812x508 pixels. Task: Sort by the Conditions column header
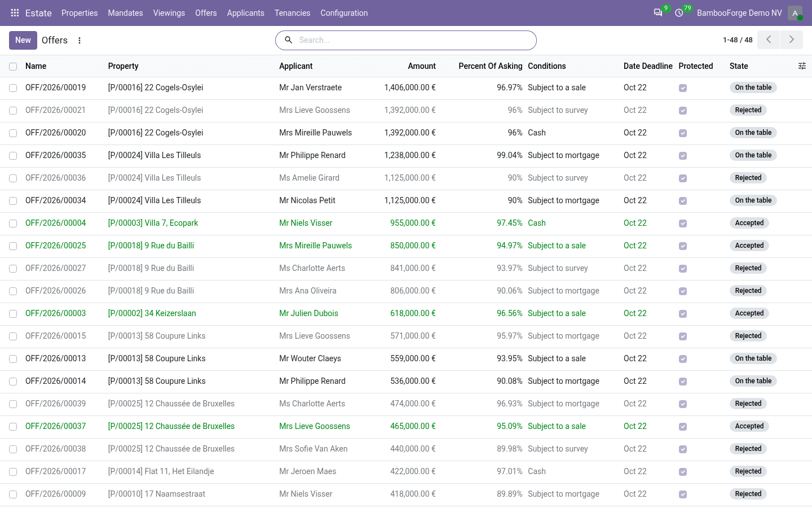(x=547, y=66)
